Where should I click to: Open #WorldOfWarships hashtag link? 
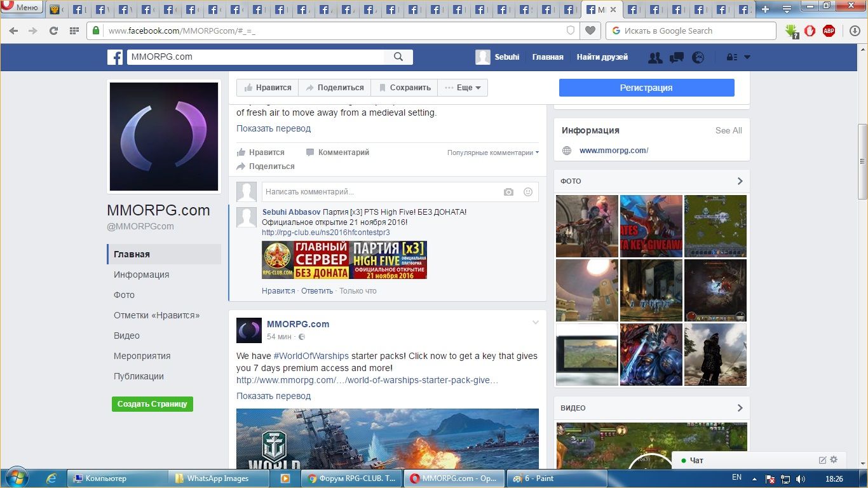(311, 356)
